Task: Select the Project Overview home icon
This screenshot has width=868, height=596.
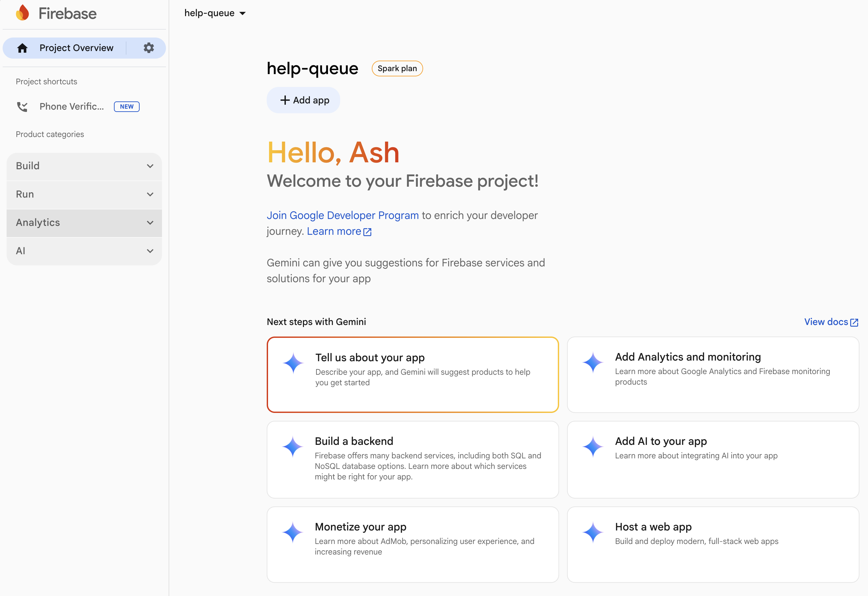Action: coord(22,48)
